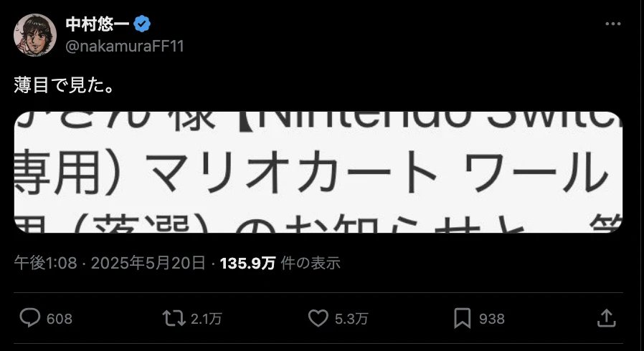This screenshot has height=351, width=644.
Task: Click the 件の表示 views label
Action: coord(311,263)
